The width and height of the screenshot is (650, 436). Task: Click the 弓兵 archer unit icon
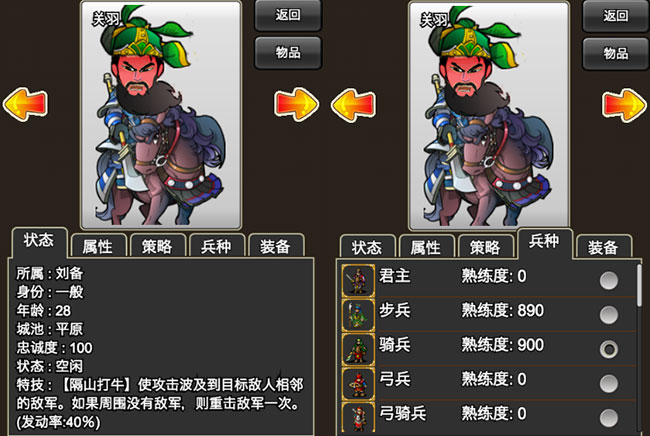358,384
